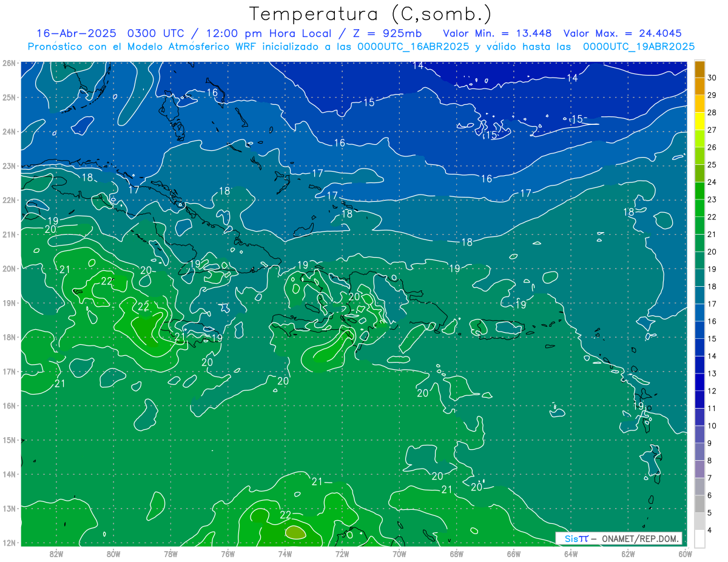Click the WRF model forecast description line
The height and width of the screenshot is (562, 728).
[x=361, y=47]
